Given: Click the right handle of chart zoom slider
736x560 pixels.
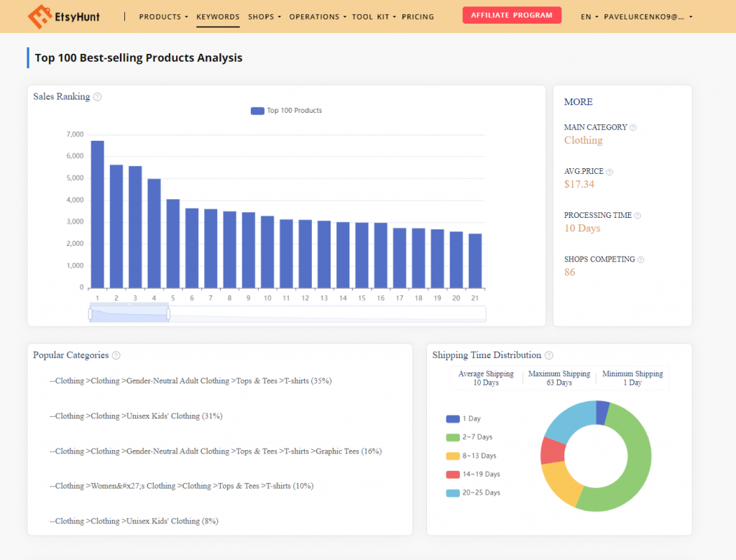Looking at the screenshot, I should tap(168, 314).
